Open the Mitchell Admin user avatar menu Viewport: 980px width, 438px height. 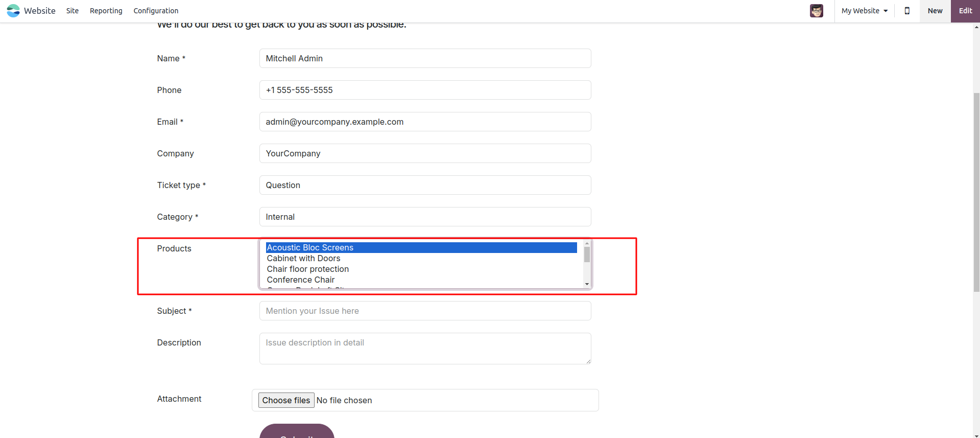click(x=816, y=11)
